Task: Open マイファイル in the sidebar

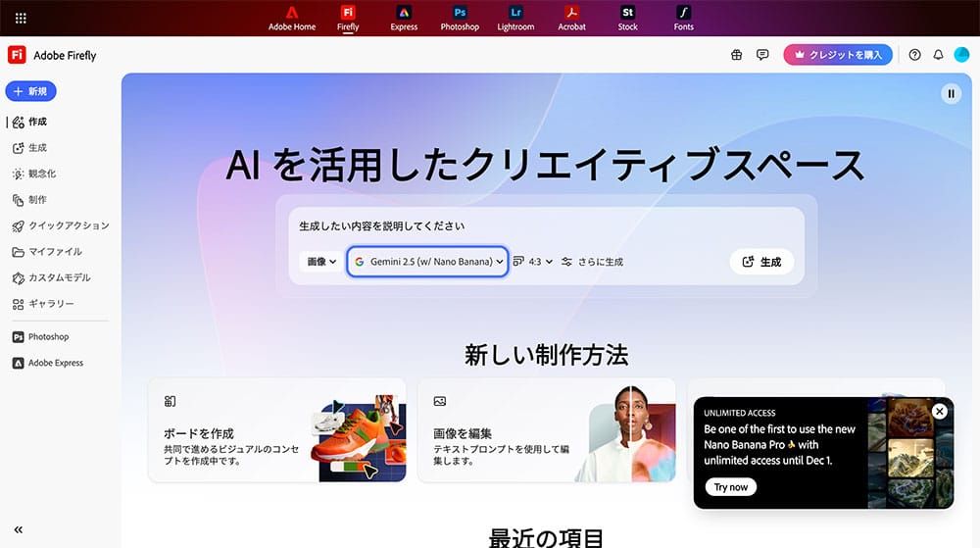Action: tap(47, 252)
